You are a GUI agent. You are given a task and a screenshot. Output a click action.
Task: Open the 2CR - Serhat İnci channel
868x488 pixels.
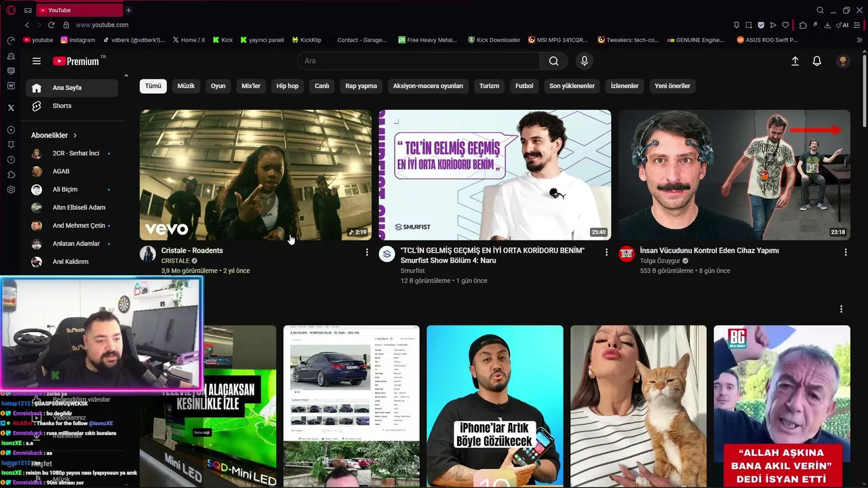coord(72,153)
